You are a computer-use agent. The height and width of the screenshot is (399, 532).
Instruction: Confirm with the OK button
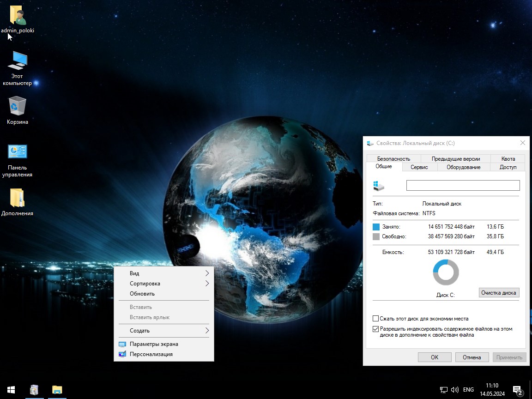tap(435, 357)
